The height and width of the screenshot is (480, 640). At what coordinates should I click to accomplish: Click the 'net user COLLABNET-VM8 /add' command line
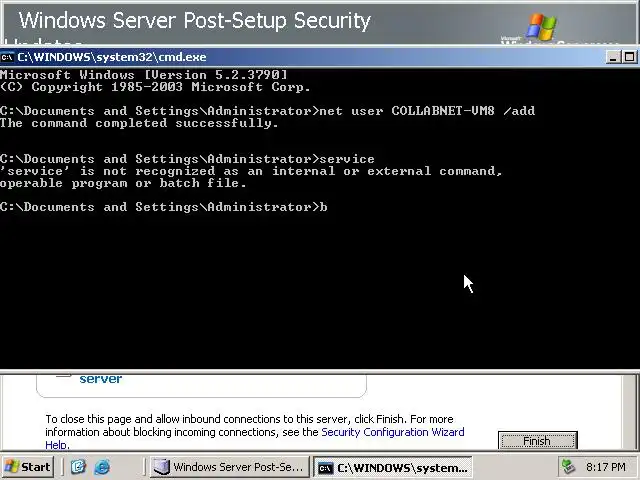coord(267,111)
